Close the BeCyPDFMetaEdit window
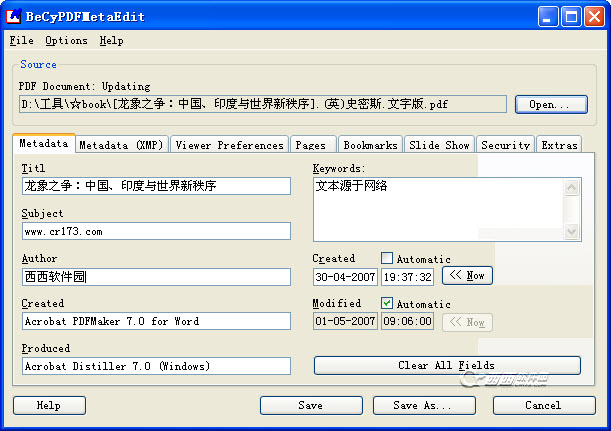Viewport: 611px width, 431px height. coord(594,17)
